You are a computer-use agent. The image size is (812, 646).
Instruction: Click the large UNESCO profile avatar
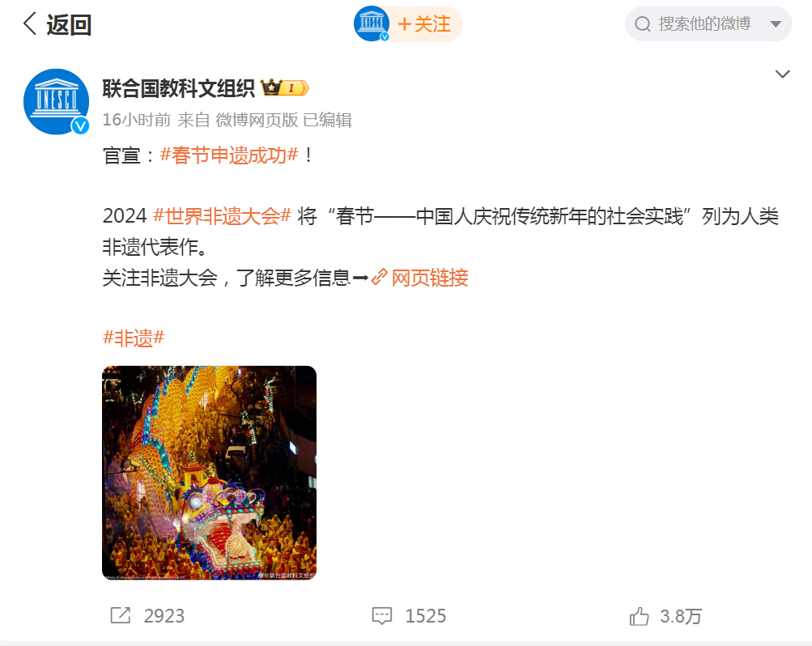57,101
